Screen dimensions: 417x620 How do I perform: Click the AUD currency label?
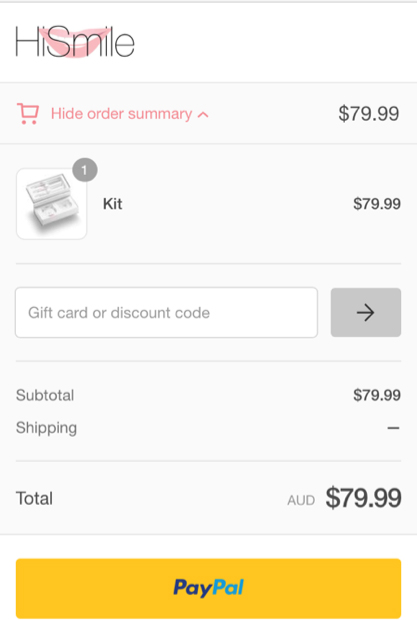coord(301,501)
